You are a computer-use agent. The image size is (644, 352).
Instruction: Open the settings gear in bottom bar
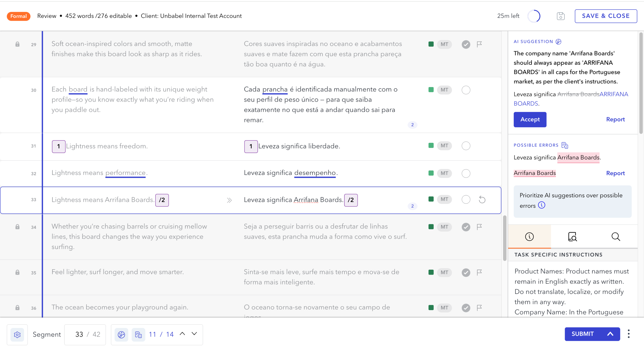click(17, 334)
